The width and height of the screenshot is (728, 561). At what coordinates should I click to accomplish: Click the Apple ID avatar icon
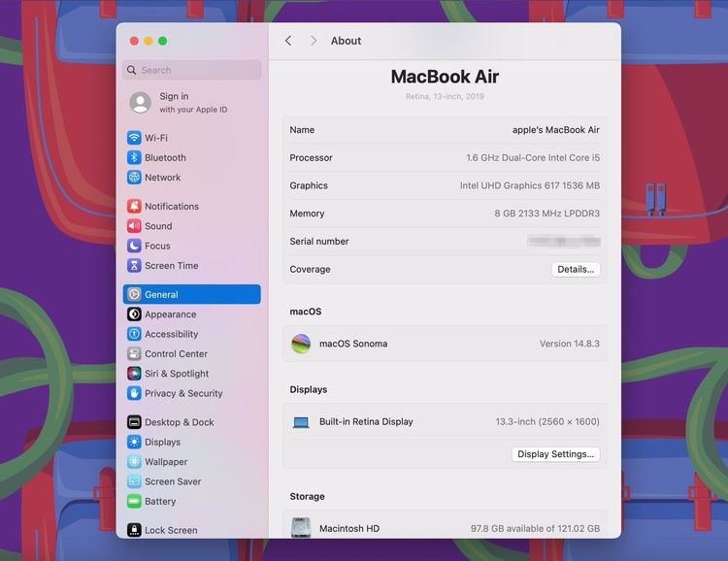tap(140, 102)
